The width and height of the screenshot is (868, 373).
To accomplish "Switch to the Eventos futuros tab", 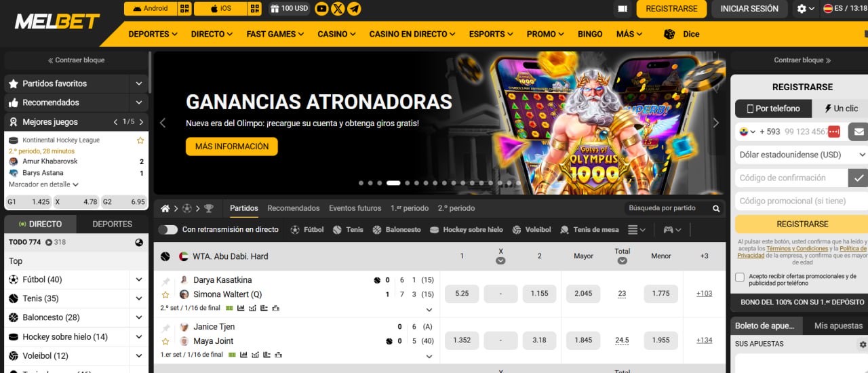I will coord(355,208).
